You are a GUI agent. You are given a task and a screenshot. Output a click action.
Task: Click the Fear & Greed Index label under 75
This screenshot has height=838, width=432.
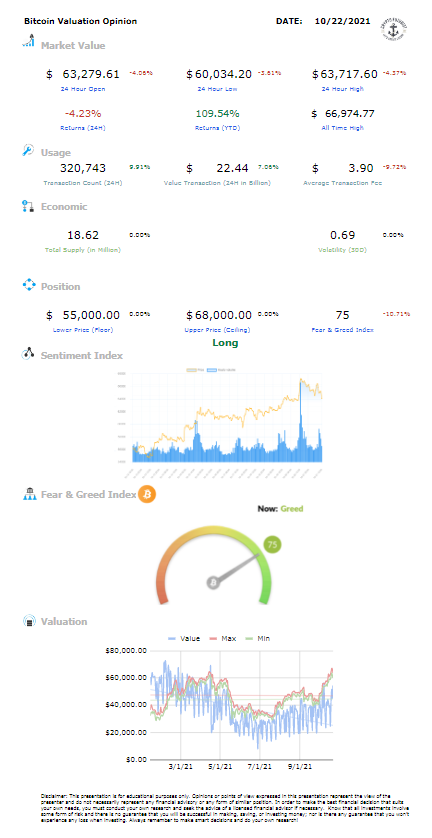343,330
